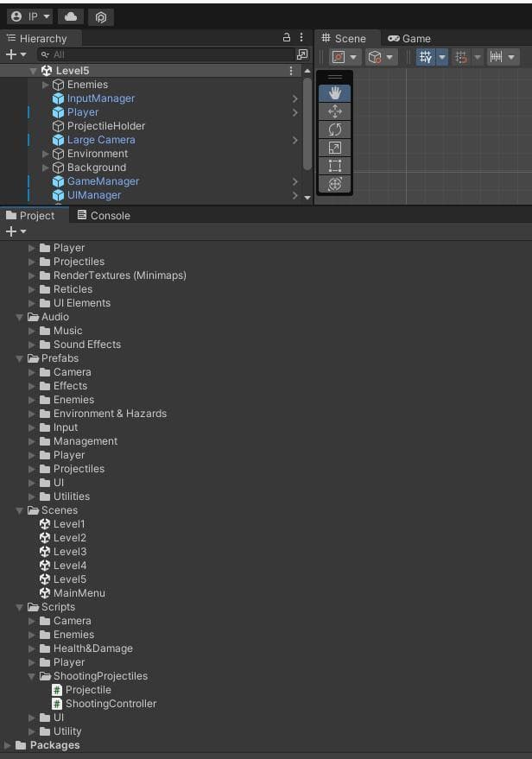Image resolution: width=532 pixels, height=759 pixels.
Task: Open the Player prefab chevron in Hierarchy
Action: coord(294,113)
